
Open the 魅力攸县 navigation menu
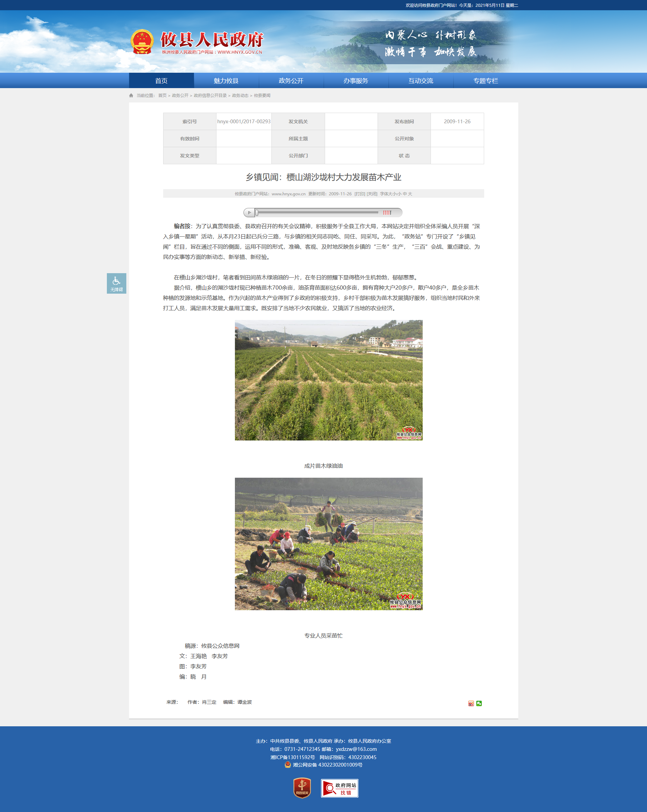point(226,81)
